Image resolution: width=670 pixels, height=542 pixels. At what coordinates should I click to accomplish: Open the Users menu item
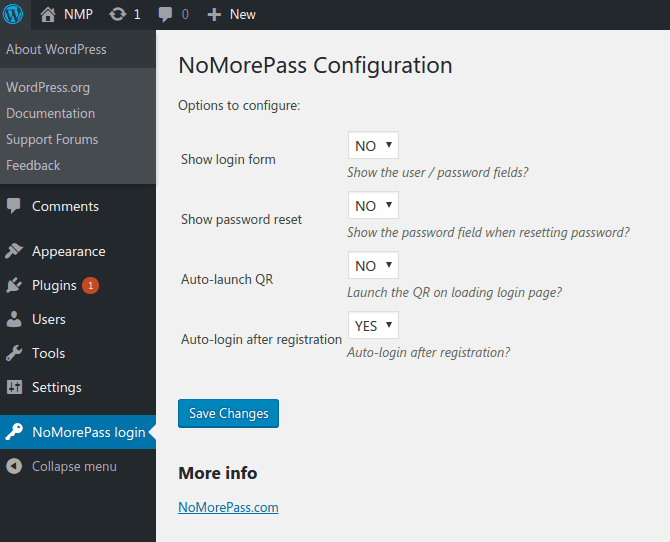(48, 319)
